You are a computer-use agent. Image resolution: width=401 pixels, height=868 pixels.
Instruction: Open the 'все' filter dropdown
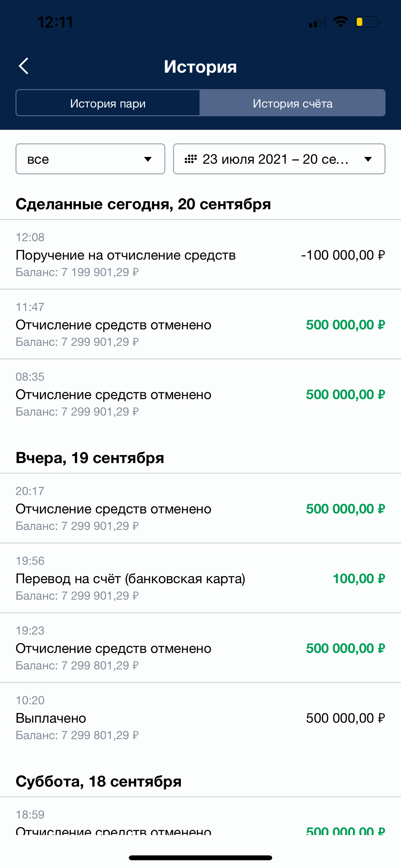click(90, 159)
